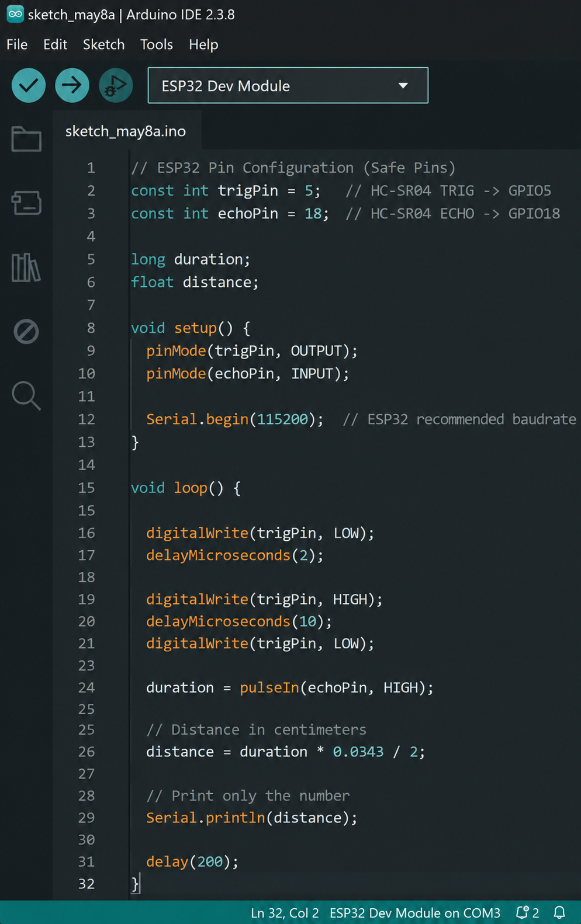Open the Sketchbook folder sidebar icon
This screenshot has width=581, height=924.
click(x=26, y=139)
